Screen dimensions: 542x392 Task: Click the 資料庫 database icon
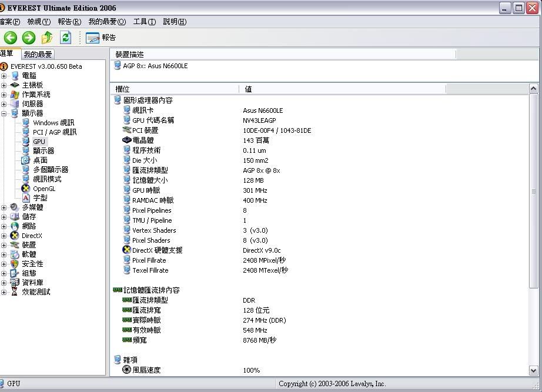point(15,283)
